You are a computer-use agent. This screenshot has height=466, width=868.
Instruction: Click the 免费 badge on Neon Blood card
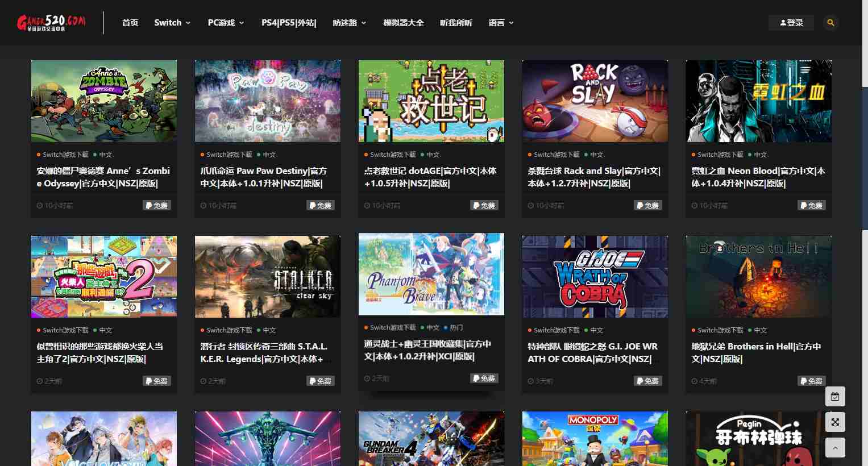(811, 206)
